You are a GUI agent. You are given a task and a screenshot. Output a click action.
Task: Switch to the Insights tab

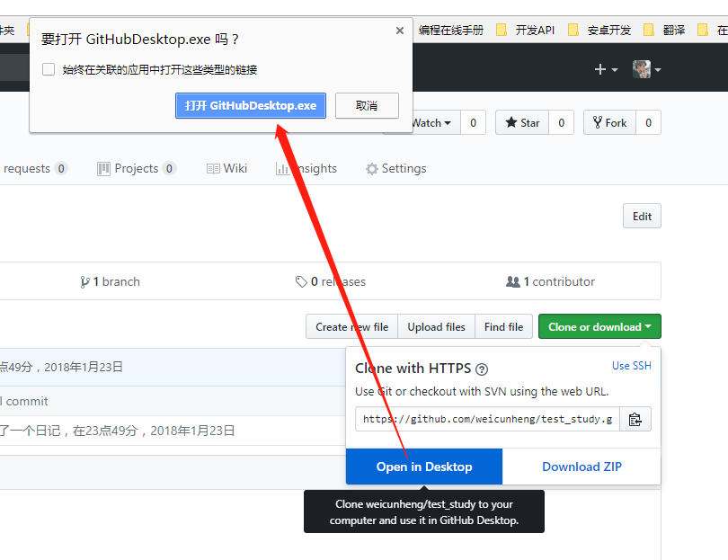306,169
